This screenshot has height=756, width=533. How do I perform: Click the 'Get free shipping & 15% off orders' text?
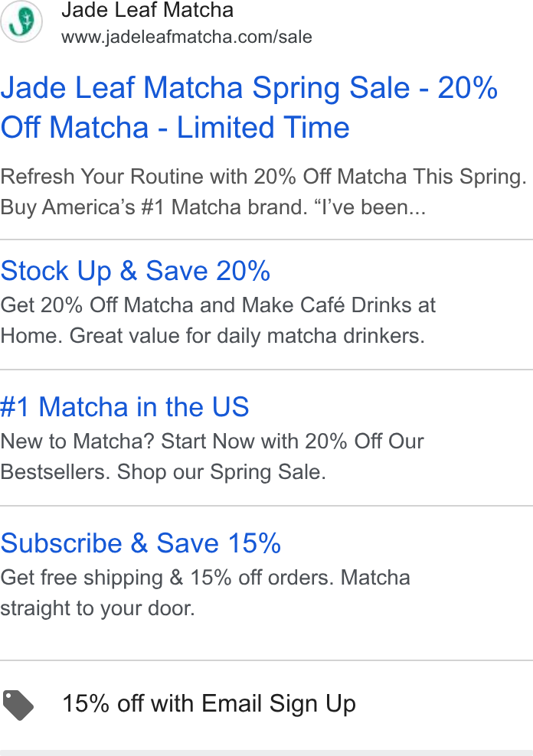[167, 578]
